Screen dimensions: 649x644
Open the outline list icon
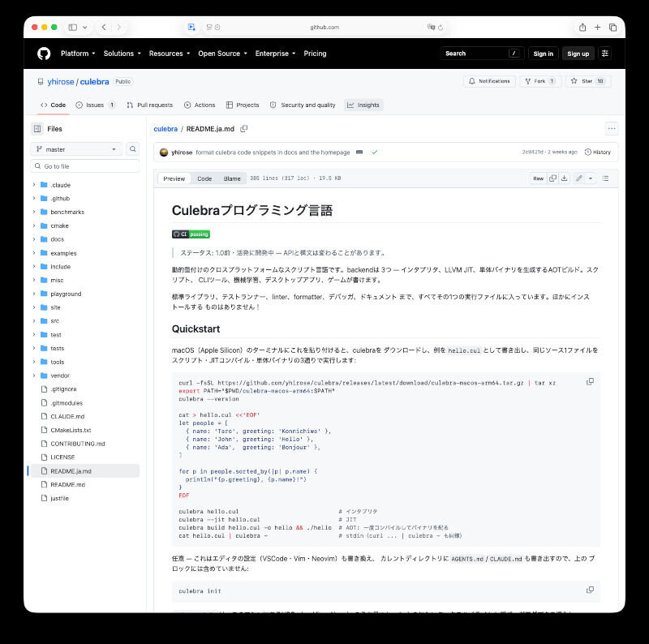pos(605,178)
